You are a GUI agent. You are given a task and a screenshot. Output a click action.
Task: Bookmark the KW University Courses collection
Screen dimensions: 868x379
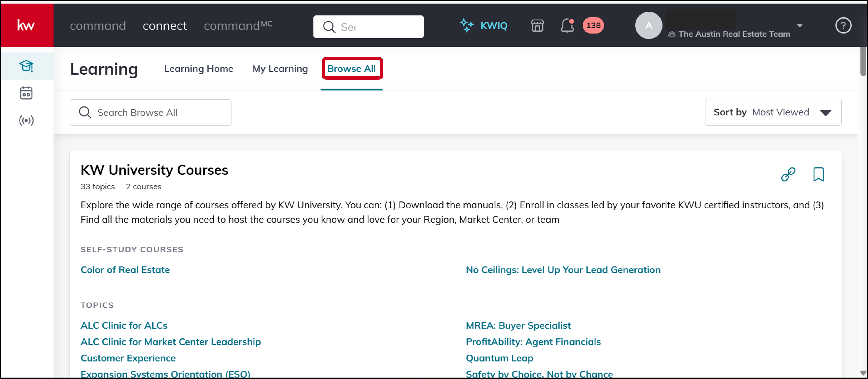[x=819, y=174]
